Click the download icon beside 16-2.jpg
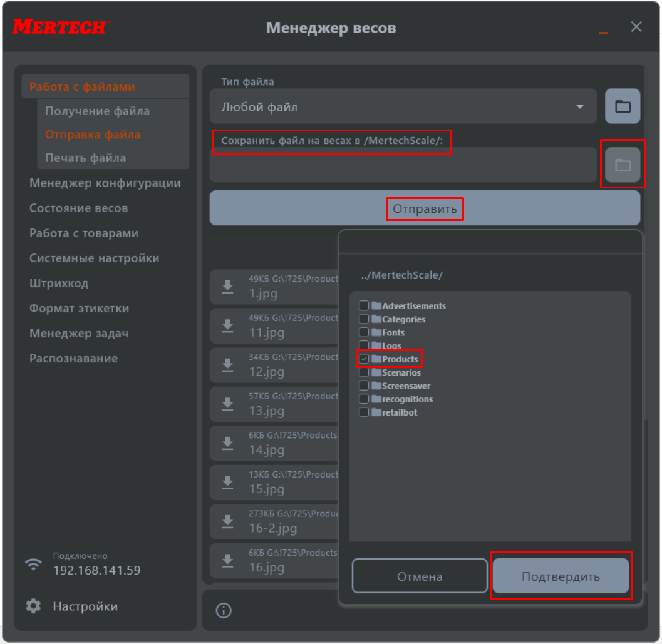 (228, 521)
